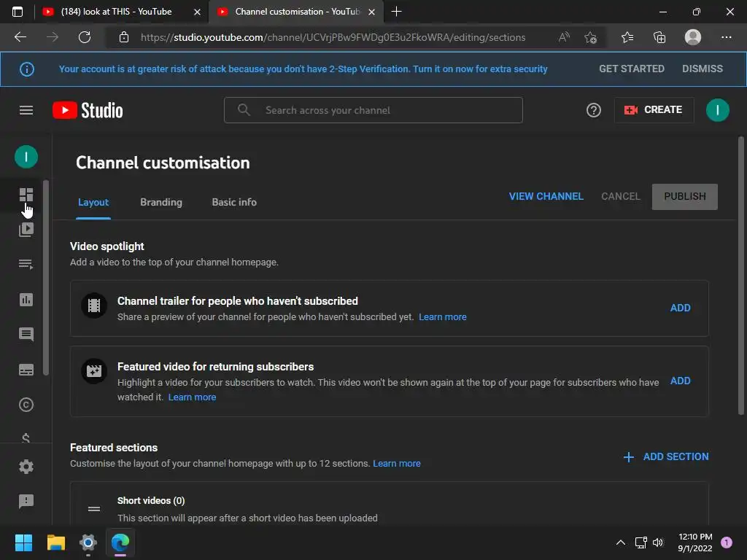Open the Subtitles sidebar icon
The height and width of the screenshot is (560, 747).
pos(26,370)
